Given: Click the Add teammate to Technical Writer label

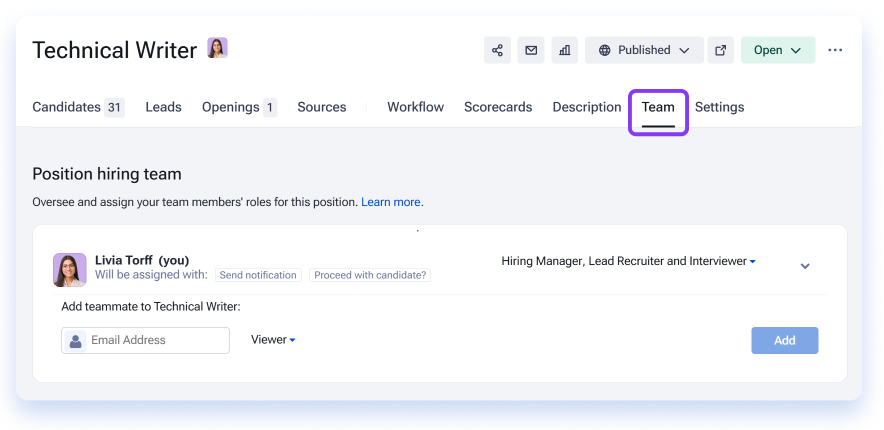Looking at the screenshot, I should [x=151, y=307].
